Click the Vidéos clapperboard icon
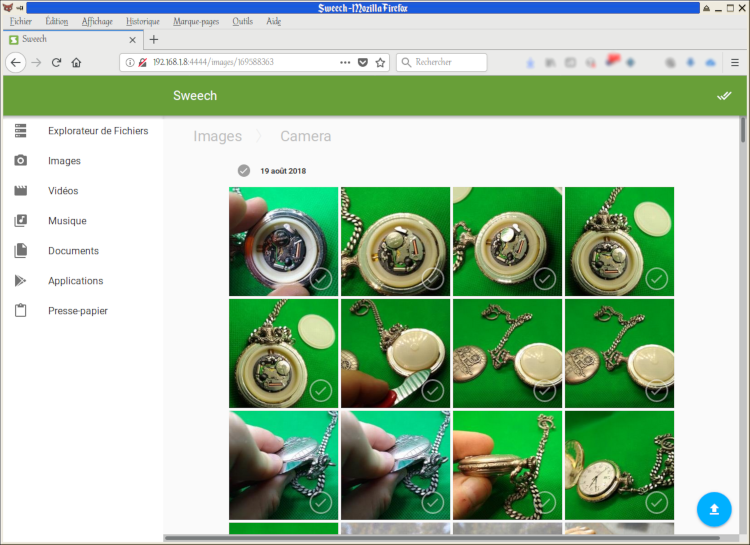Image resolution: width=750 pixels, height=545 pixels. (20, 190)
